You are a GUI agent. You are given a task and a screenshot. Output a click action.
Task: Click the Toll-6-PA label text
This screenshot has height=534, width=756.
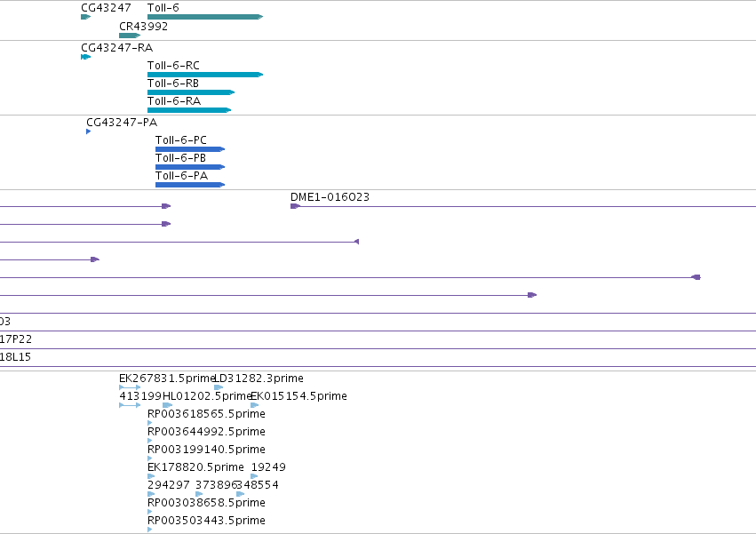point(182,176)
